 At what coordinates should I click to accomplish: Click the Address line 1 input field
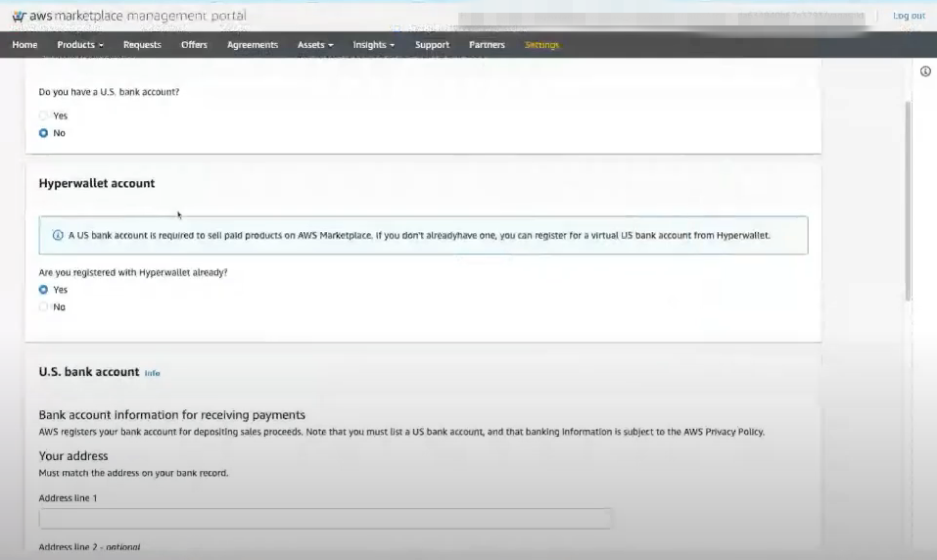[x=325, y=519]
